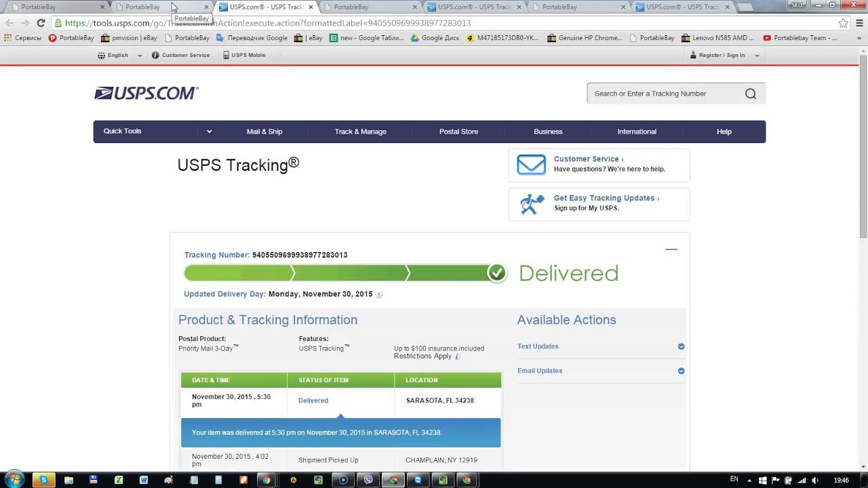
Task: Open the Business menu
Action: pos(548,131)
